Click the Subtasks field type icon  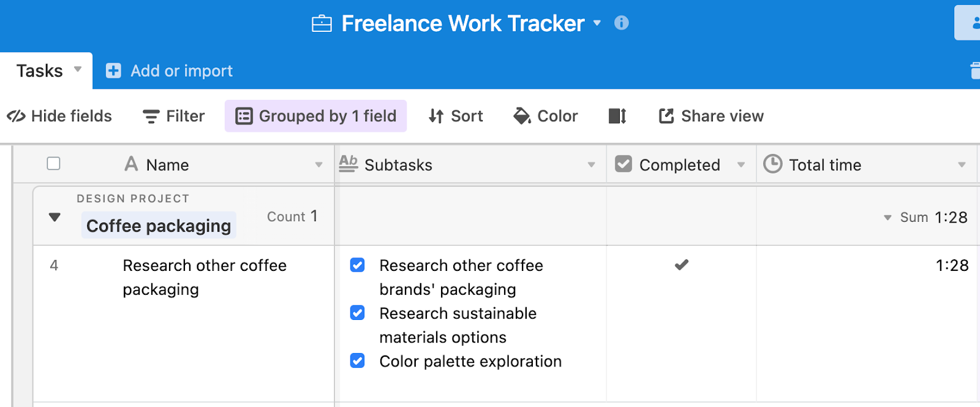(x=349, y=164)
